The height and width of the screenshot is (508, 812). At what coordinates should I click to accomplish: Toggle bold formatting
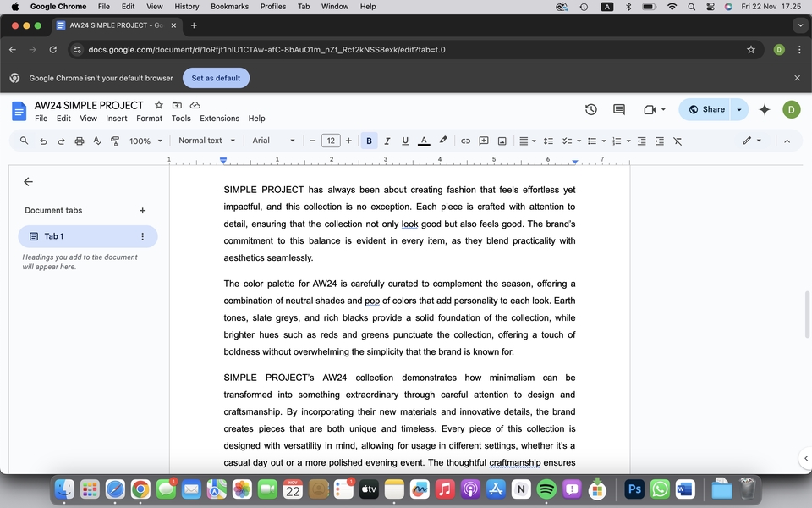[369, 141]
